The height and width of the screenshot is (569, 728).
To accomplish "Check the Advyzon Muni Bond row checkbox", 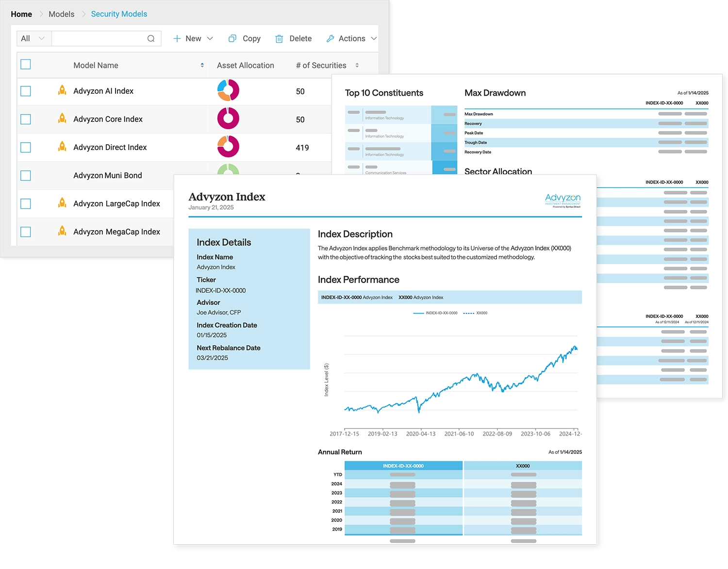I will pos(26,176).
